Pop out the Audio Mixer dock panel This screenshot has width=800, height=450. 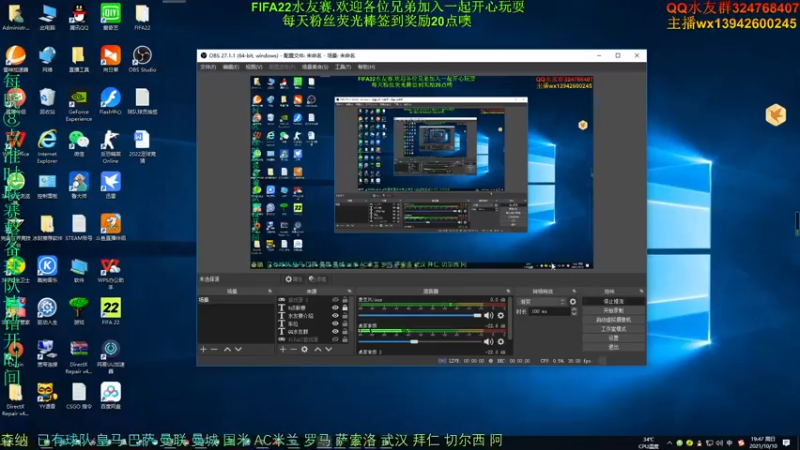point(508,291)
